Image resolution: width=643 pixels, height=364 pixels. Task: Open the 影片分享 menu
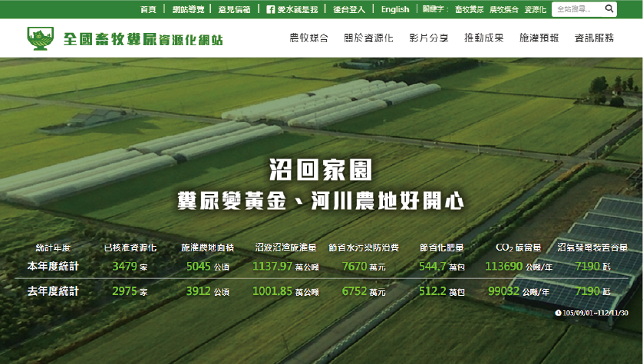(x=428, y=38)
